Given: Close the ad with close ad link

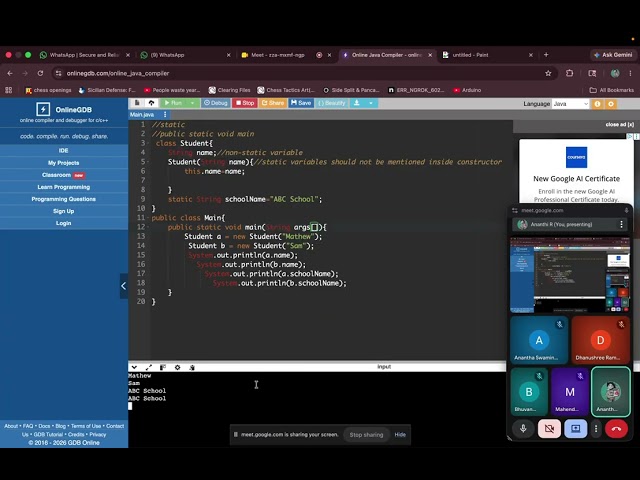Looking at the screenshot, I should tap(619, 124).
